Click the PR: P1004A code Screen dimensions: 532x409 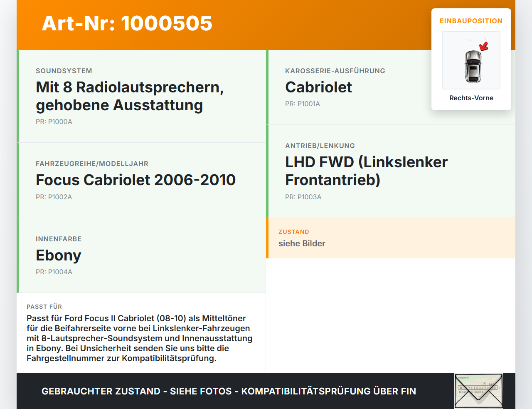click(x=54, y=272)
